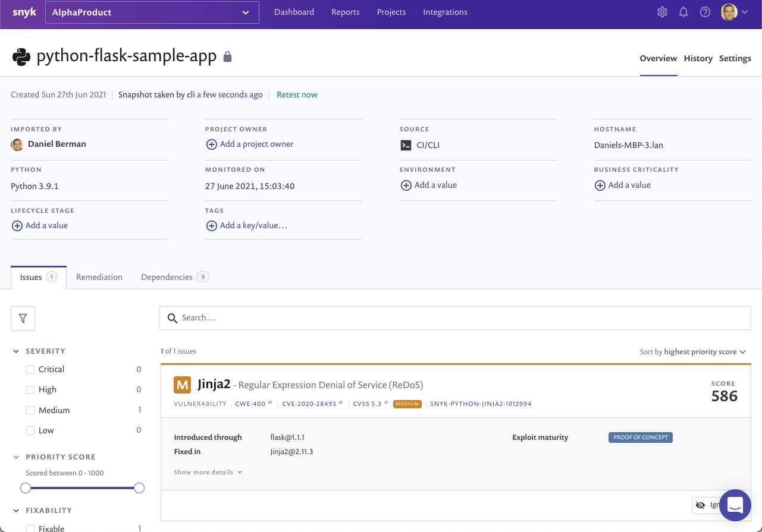The width and height of the screenshot is (762, 532).
Task: Open the CVE-2020-28493 link
Action: [x=312, y=404]
